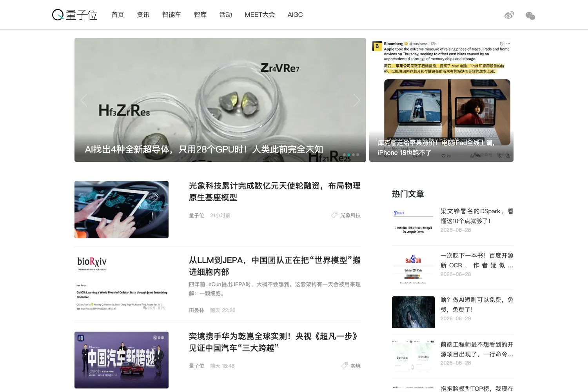Open carousel headline AI找出4种全新超导体
588x392 pixels.
click(x=204, y=149)
